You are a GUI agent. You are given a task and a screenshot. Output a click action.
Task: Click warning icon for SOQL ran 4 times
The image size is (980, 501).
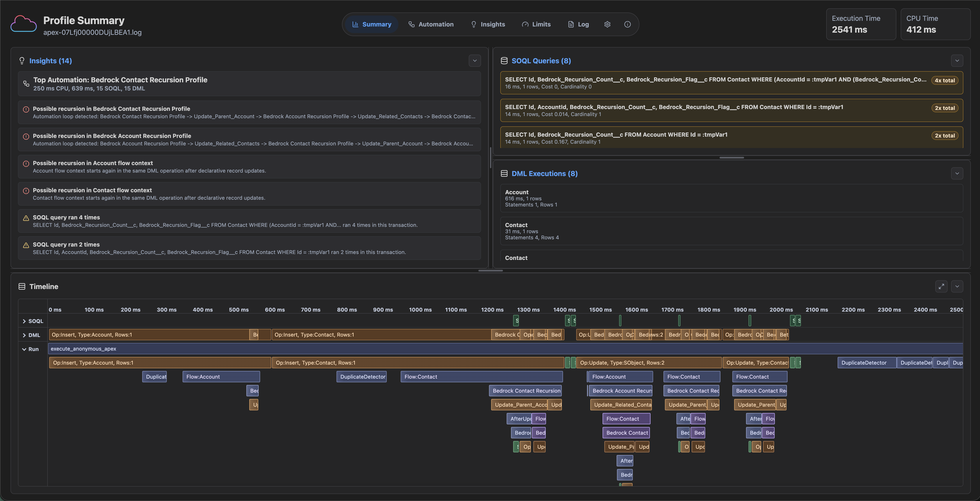26,218
